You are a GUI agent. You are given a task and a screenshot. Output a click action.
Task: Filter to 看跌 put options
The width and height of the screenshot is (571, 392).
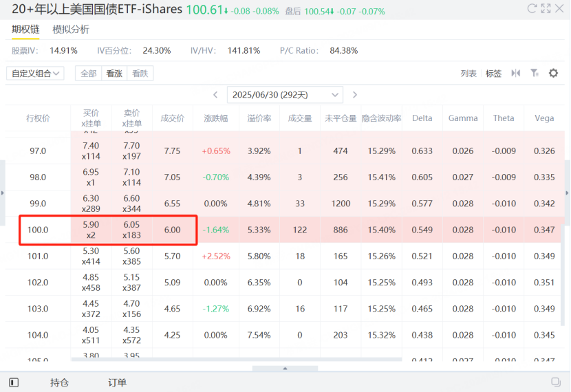coord(140,74)
